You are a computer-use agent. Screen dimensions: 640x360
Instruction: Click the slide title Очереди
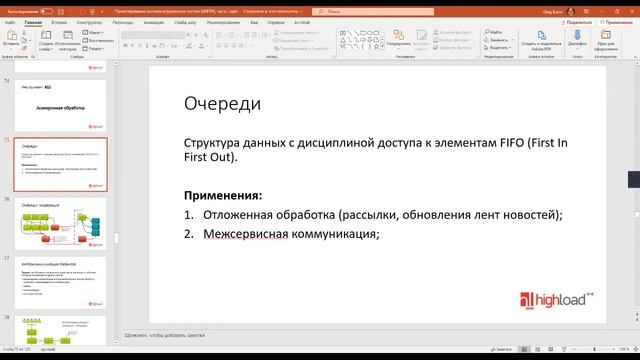click(222, 103)
